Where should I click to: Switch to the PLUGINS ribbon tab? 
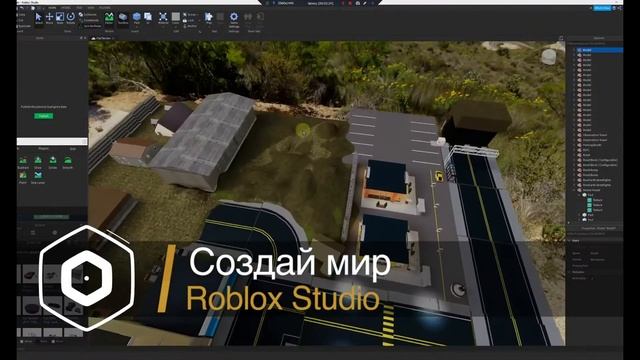[x=104, y=7]
